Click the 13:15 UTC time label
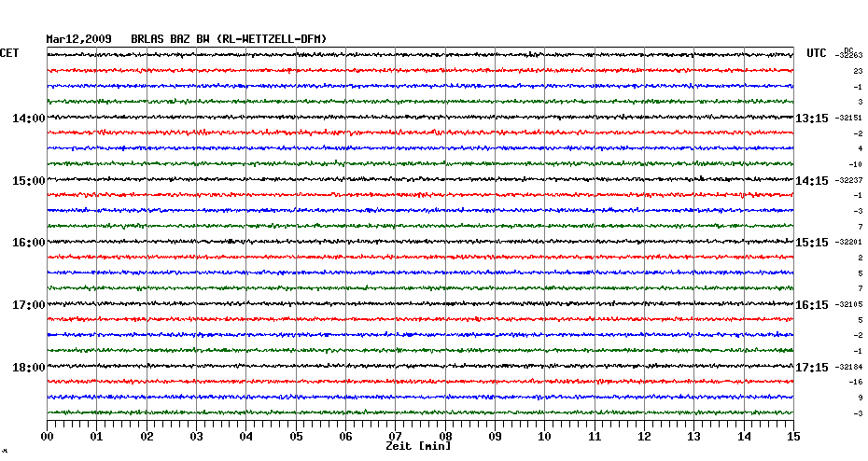Image resolution: width=868 pixels, height=461 pixels. [x=811, y=119]
